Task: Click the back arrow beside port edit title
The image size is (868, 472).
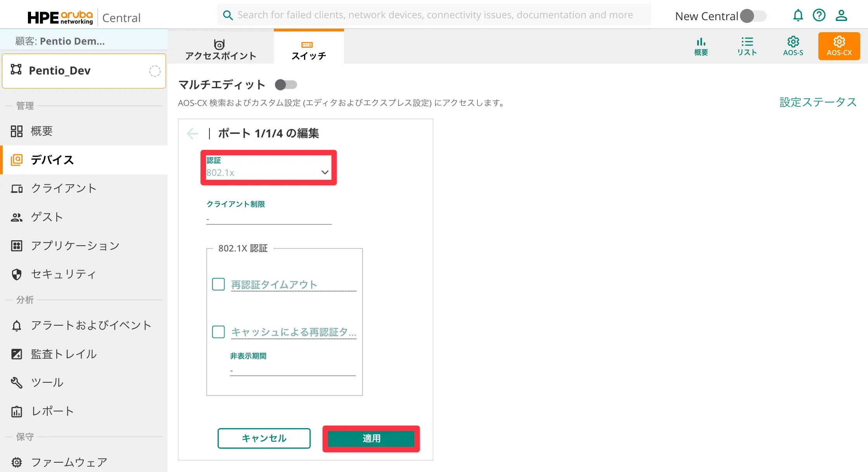Action: pyautogui.click(x=192, y=134)
